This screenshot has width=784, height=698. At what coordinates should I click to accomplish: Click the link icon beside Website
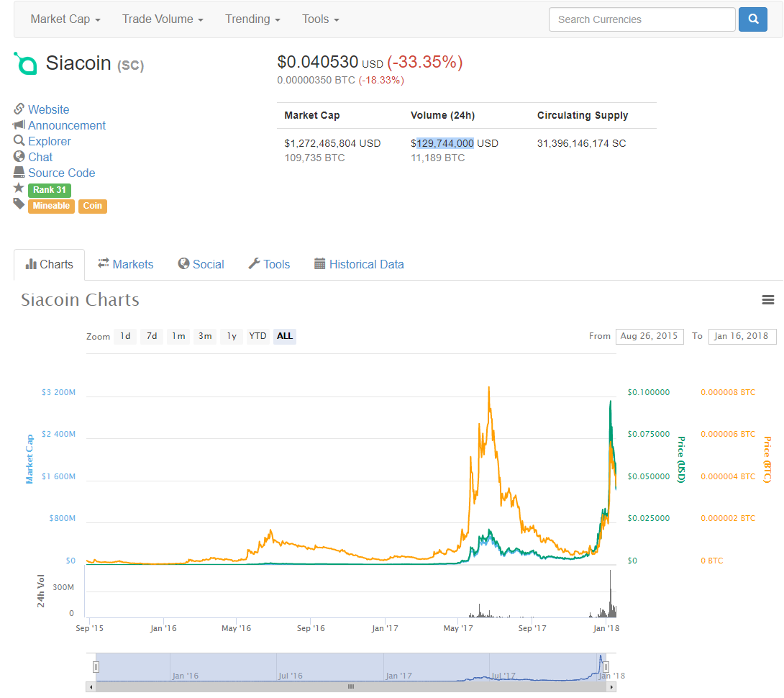19,109
